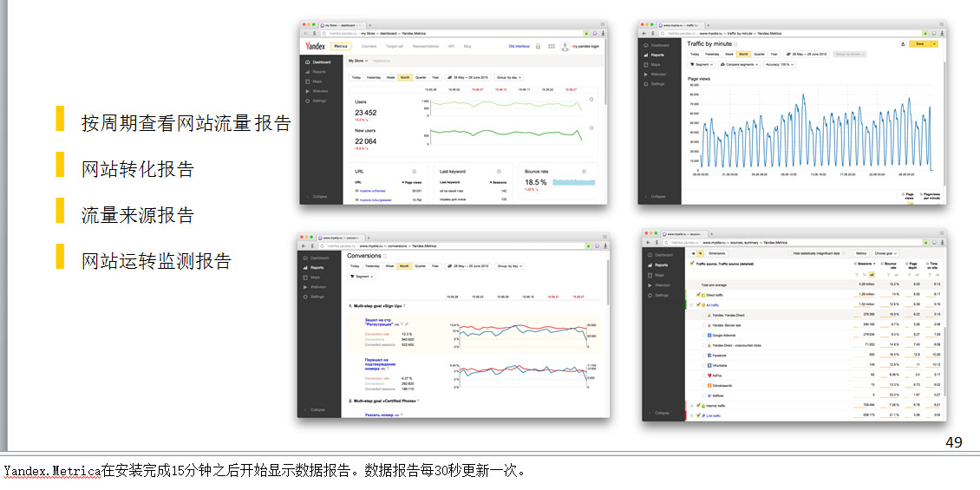
Task: Click scrollbar in the sources summary window
Action: (945, 362)
